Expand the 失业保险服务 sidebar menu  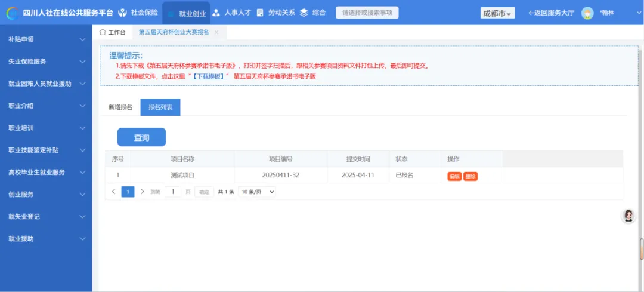[x=46, y=62]
